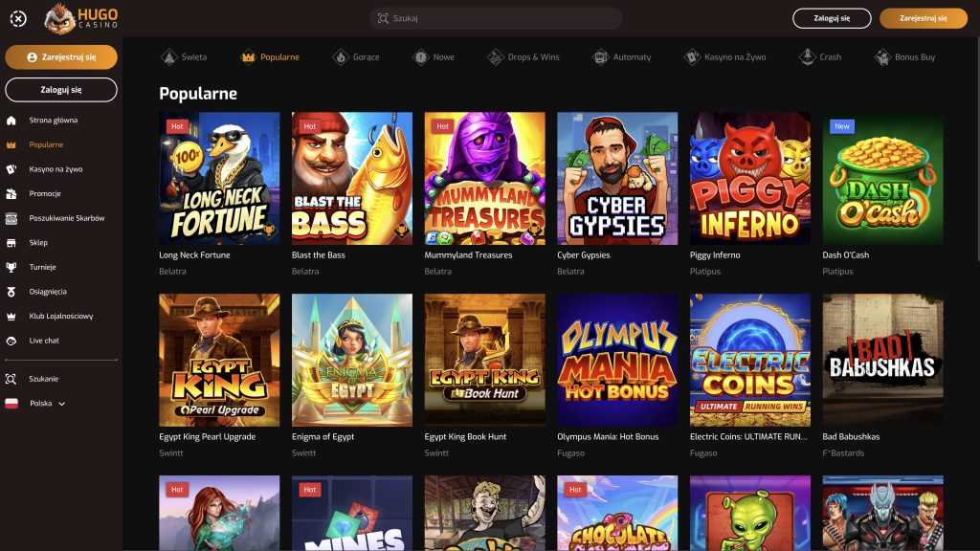Click the Szukaj search input field
This screenshot has height=551, width=980.
496,18
